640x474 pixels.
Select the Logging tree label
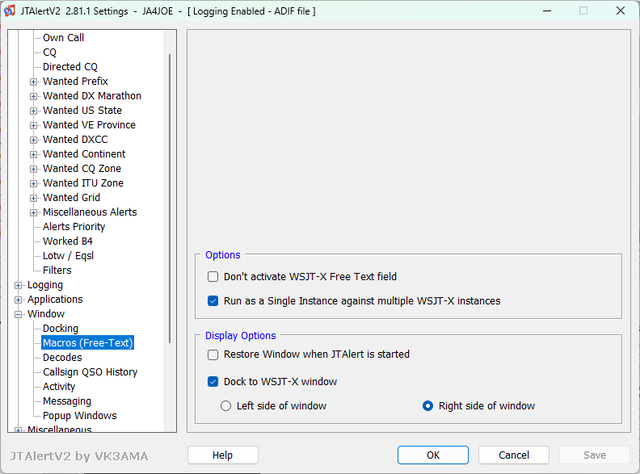[45, 285]
